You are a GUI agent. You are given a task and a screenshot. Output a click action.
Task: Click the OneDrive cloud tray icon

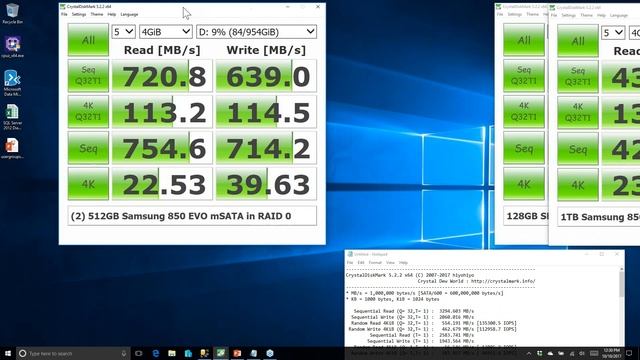550,353
